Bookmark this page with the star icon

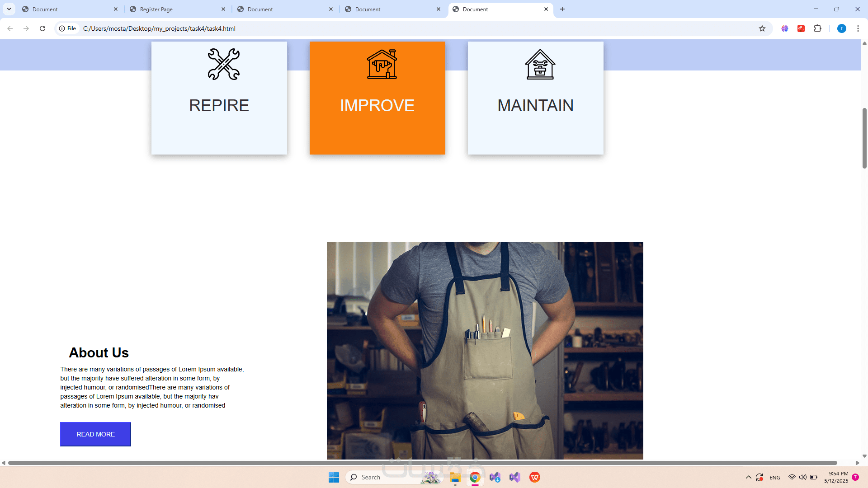762,28
